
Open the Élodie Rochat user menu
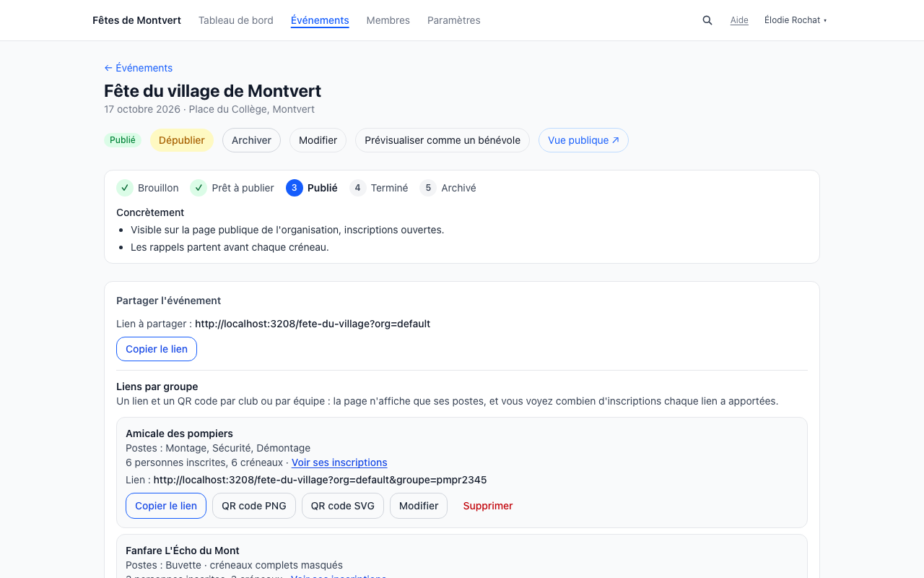[x=796, y=20]
